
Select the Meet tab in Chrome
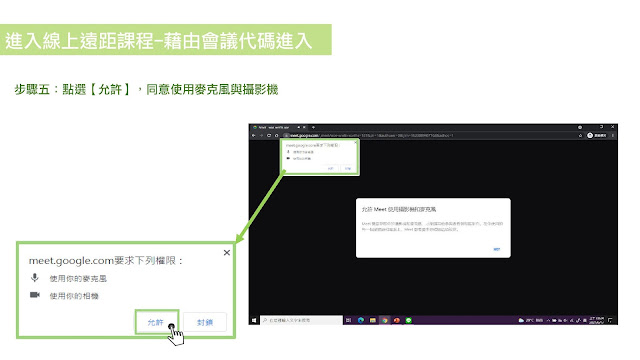coord(278,127)
